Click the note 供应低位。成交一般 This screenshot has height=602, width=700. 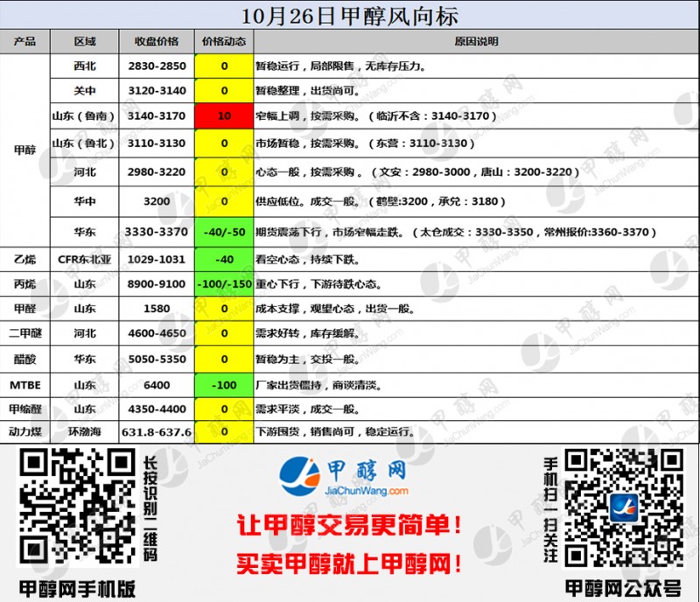tap(308, 201)
